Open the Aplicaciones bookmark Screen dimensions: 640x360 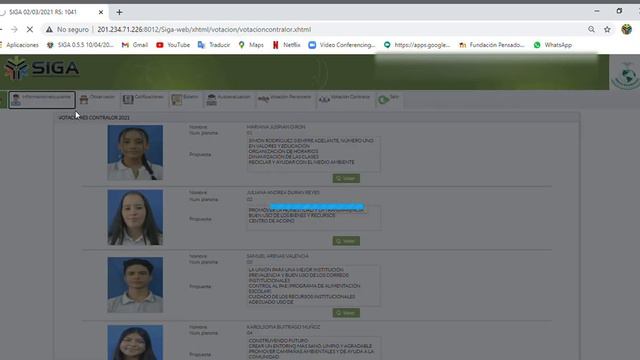click(x=20, y=45)
